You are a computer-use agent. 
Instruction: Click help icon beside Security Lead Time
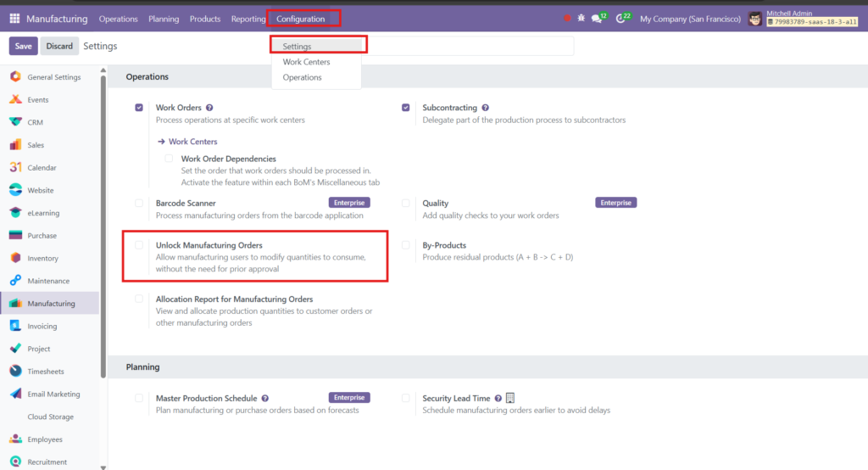coord(498,398)
